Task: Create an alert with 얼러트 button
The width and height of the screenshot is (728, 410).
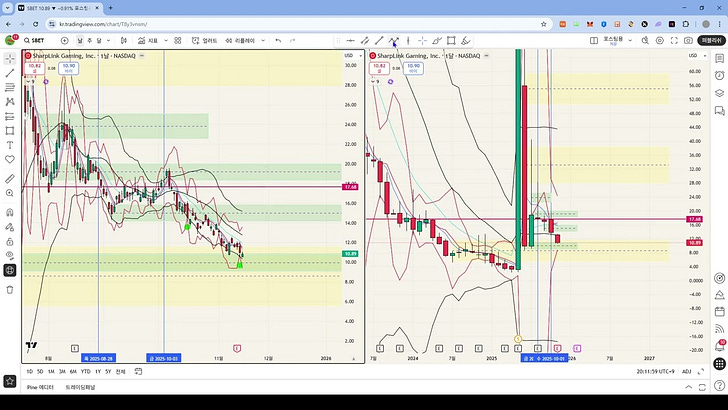Action: [x=205, y=40]
